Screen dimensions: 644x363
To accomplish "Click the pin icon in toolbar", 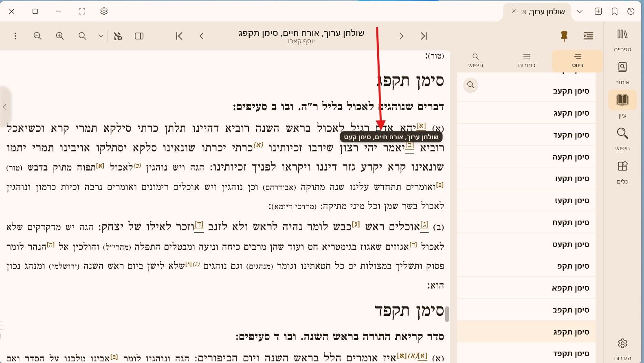I will (564, 36).
